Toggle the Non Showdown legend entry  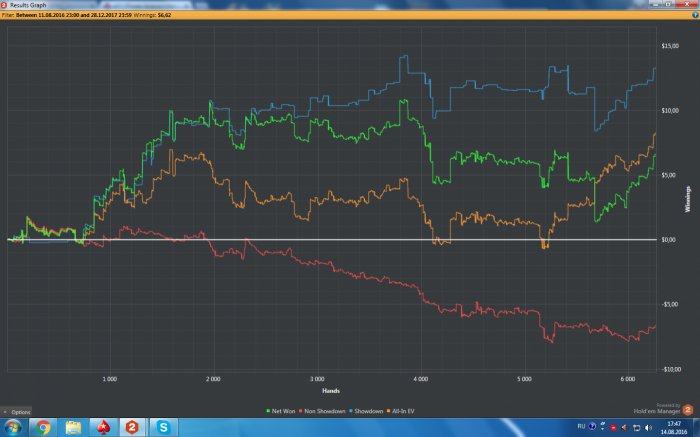click(x=322, y=411)
